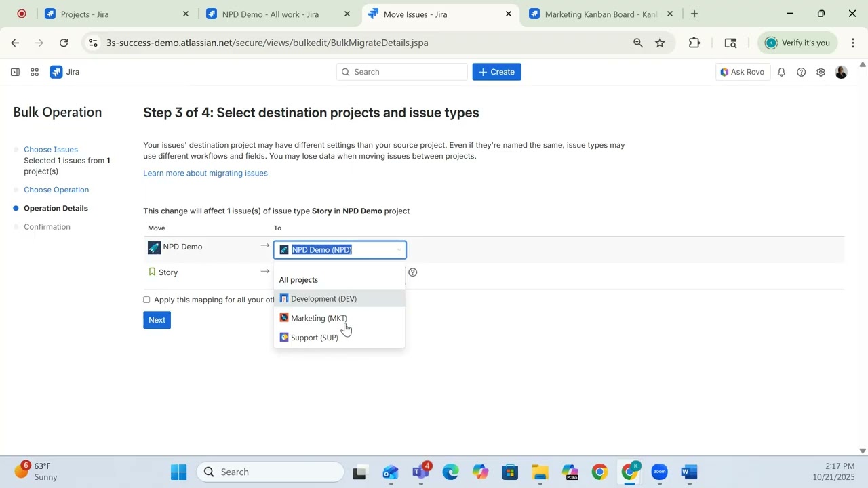Select Development (DEV) from project list
This screenshot has width=868, height=488.
point(339,299)
